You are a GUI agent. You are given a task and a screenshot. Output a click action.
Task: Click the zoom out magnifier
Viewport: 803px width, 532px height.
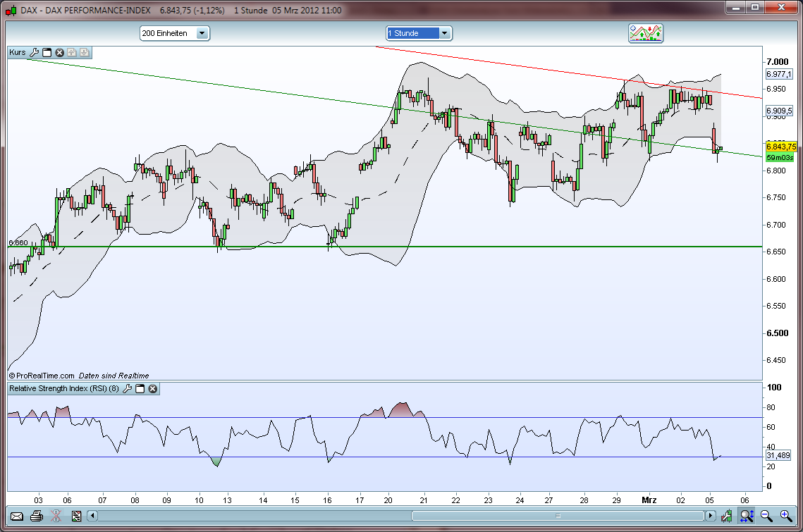pyautogui.click(x=766, y=516)
